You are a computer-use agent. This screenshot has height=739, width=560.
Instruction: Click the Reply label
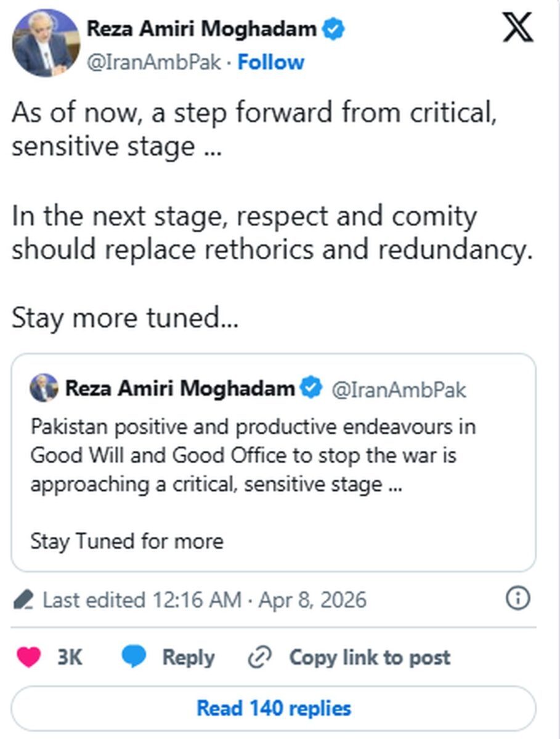click(188, 657)
